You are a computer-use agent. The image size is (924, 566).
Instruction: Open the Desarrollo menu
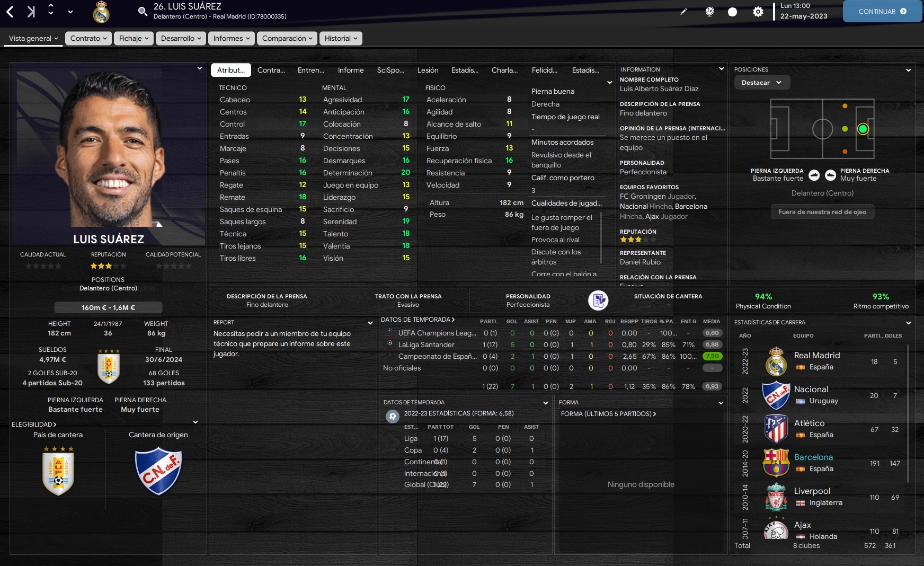[x=181, y=38]
